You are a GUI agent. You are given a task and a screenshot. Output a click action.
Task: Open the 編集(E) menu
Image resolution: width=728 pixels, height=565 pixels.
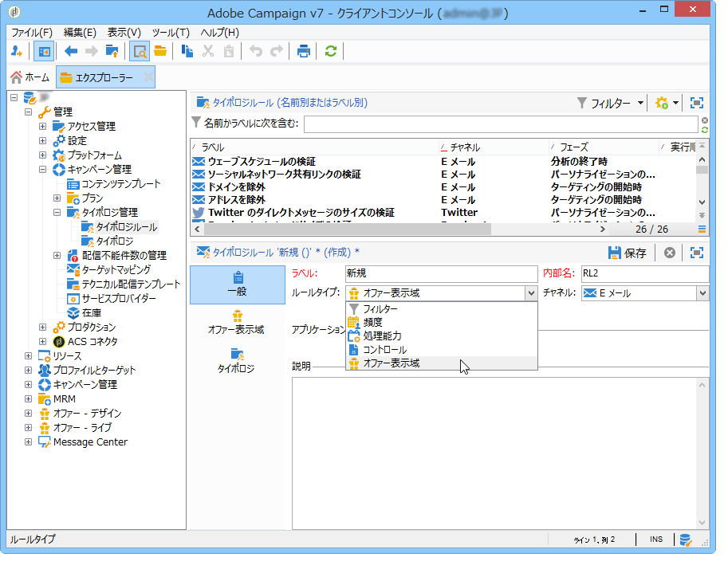[80, 33]
